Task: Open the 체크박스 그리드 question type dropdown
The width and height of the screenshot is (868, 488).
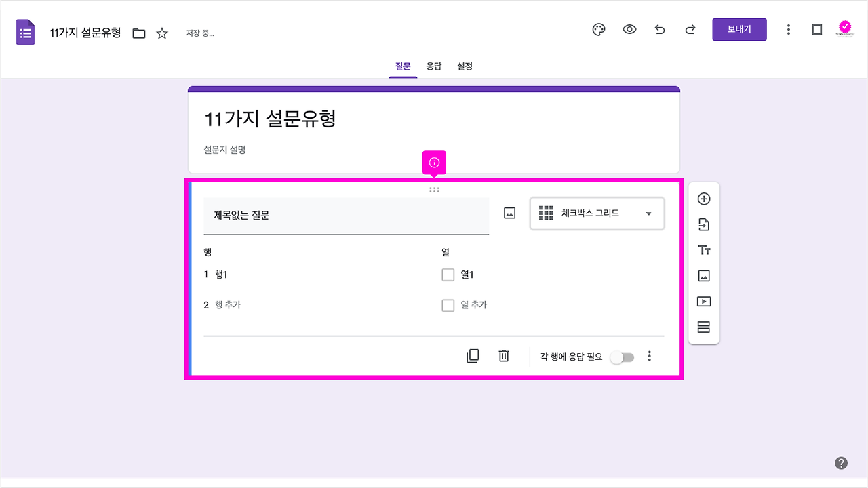Action: click(x=597, y=213)
